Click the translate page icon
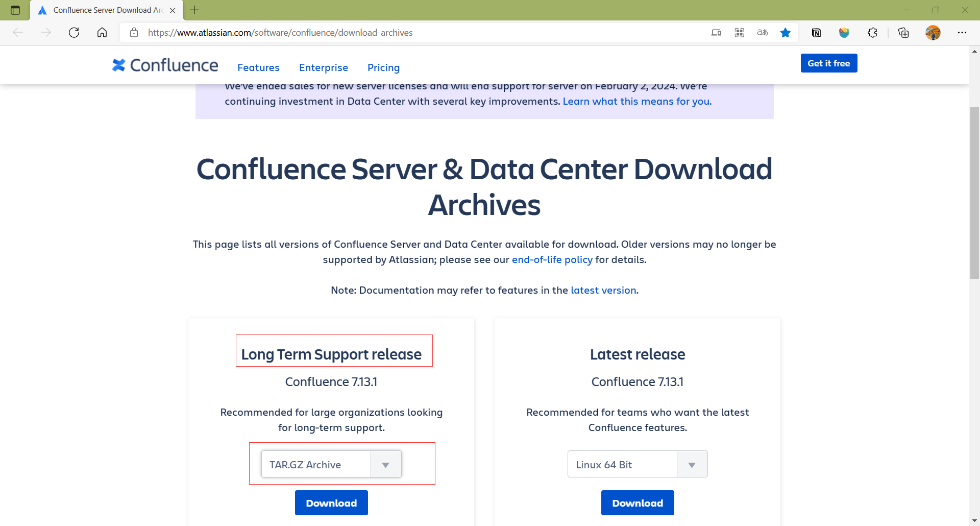 coord(762,33)
